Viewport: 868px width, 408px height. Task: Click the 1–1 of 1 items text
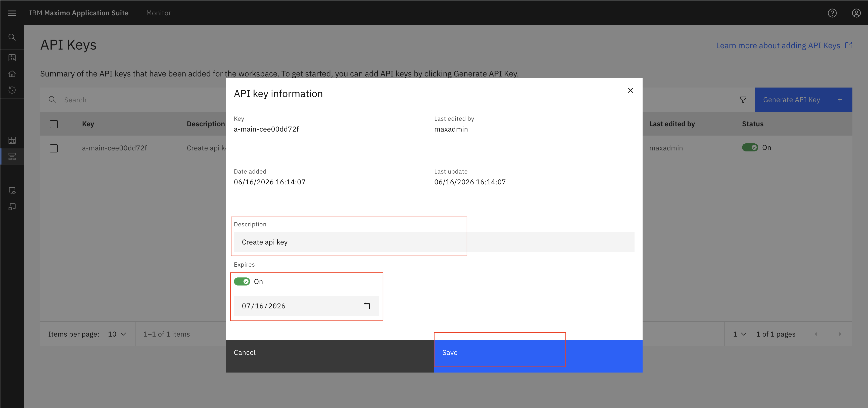point(166,334)
